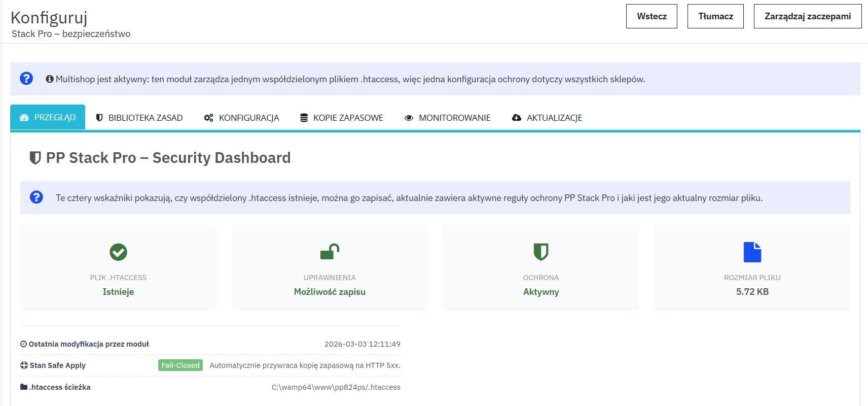The height and width of the screenshot is (406, 868).
Task: Click the green shield icon above Ochrona
Action: [541, 252]
